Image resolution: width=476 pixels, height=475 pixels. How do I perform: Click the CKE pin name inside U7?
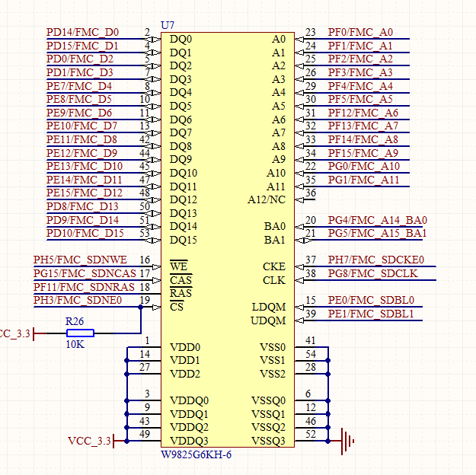(274, 266)
